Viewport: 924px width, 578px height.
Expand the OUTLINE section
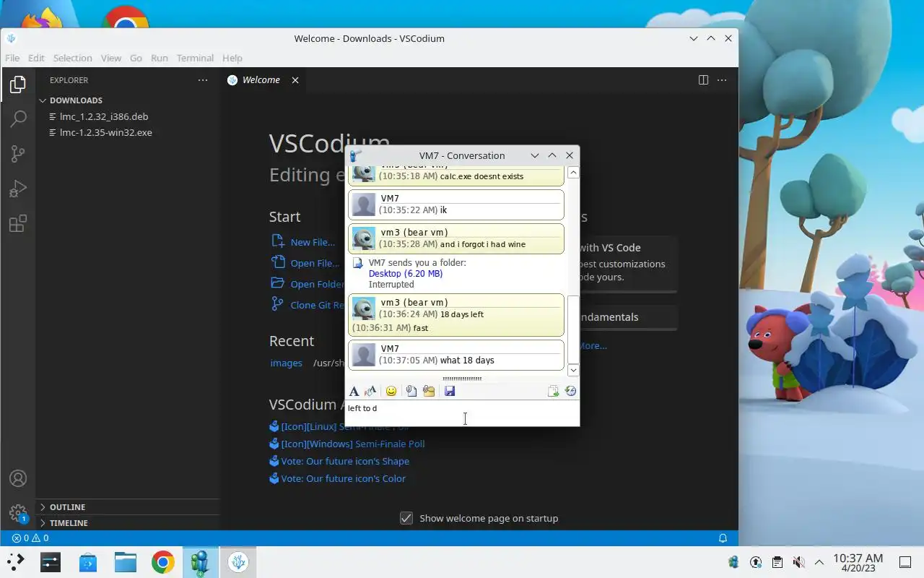(68, 507)
